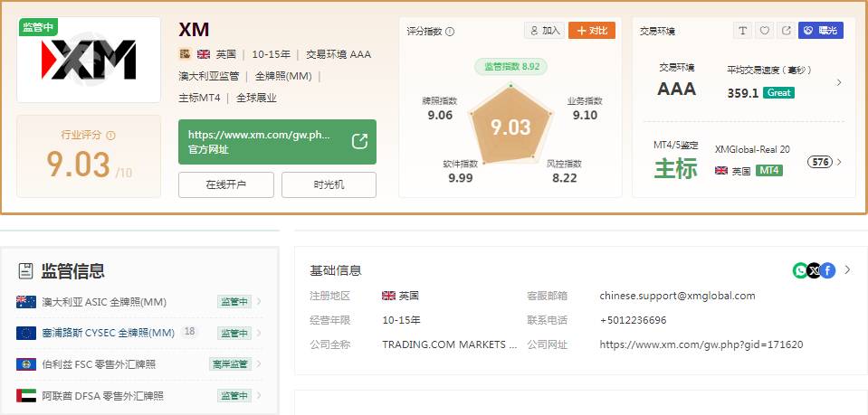Click the Belize flag icon
The image size is (868, 415).
[26, 364]
